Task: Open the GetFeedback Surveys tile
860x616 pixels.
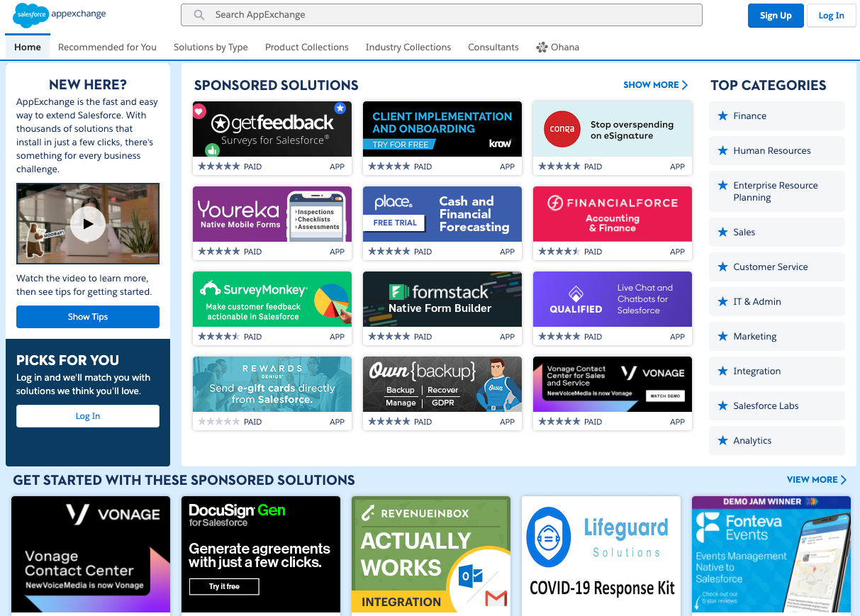Action: coord(272,138)
